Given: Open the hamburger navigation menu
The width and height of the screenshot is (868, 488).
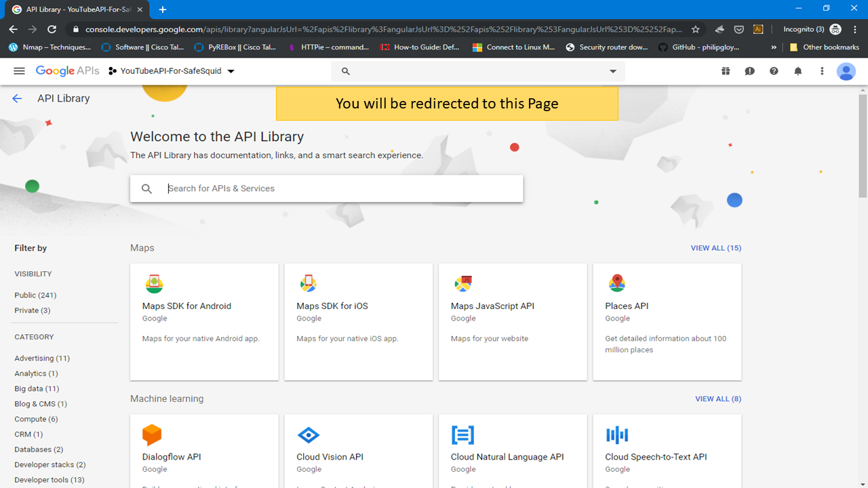Looking at the screenshot, I should click(x=19, y=71).
